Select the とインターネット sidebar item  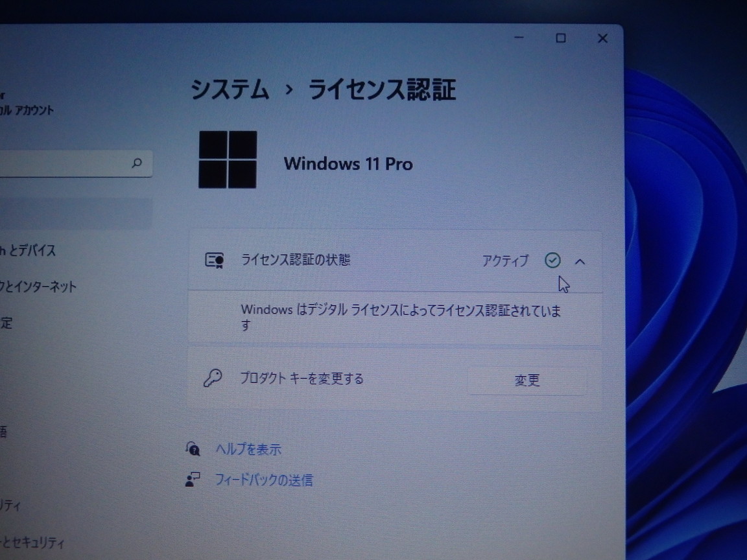[38, 286]
